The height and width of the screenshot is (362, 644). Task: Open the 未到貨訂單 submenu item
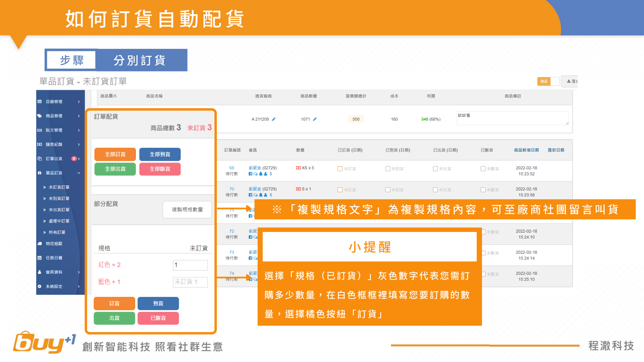point(59,198)
